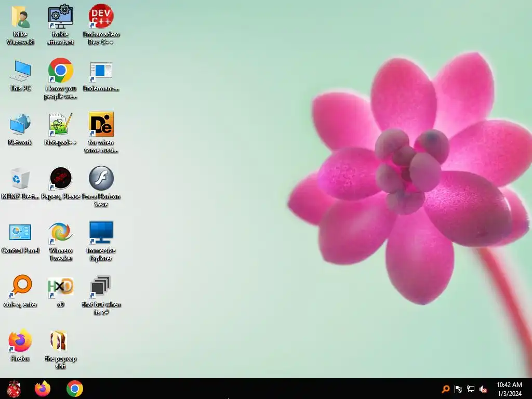The width and height of the screenshot is (532, 399).
Task: Select the This PC desktop icon
Action: tap(20, 71)
